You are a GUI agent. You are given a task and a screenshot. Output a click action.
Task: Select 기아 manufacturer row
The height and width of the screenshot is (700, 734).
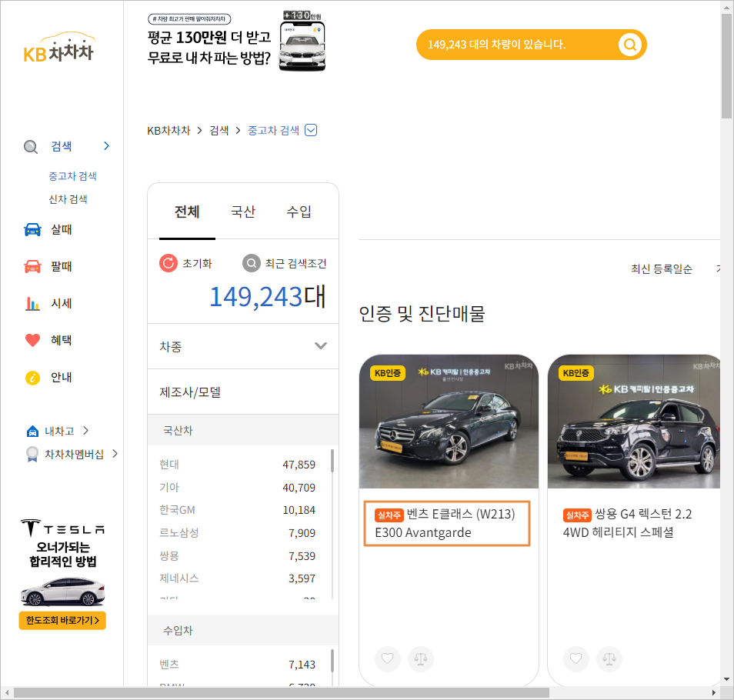pos(237,488)
